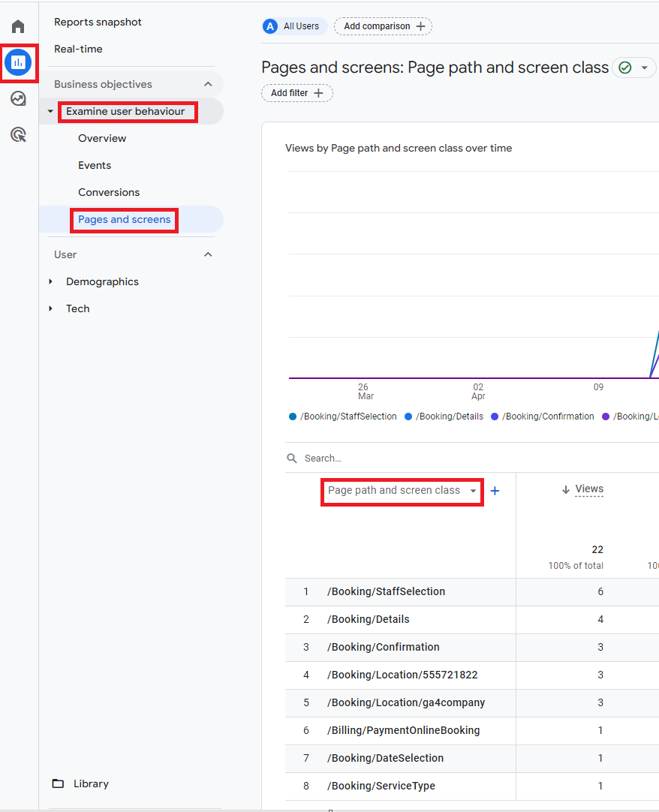
Task: Click /Booking/Details row
Action: tap(472, 619)
